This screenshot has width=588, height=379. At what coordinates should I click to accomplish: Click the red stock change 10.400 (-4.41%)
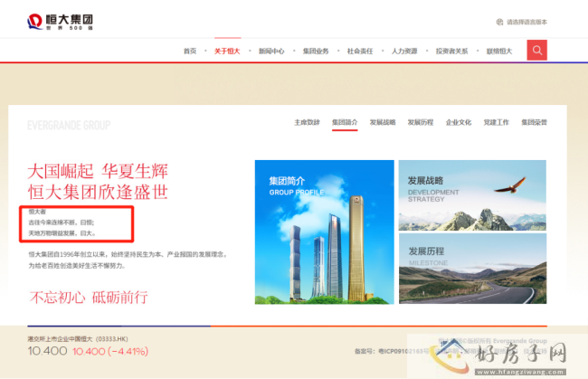110,351
